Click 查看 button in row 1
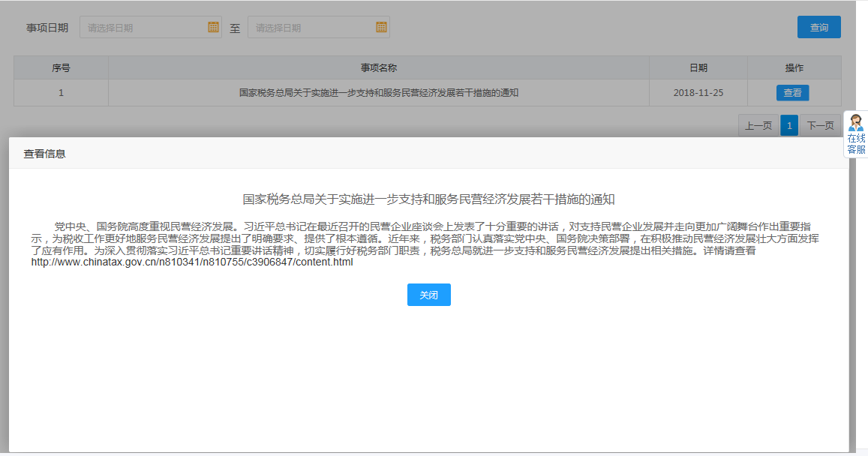The image size is (868, 456). [792, 93]
